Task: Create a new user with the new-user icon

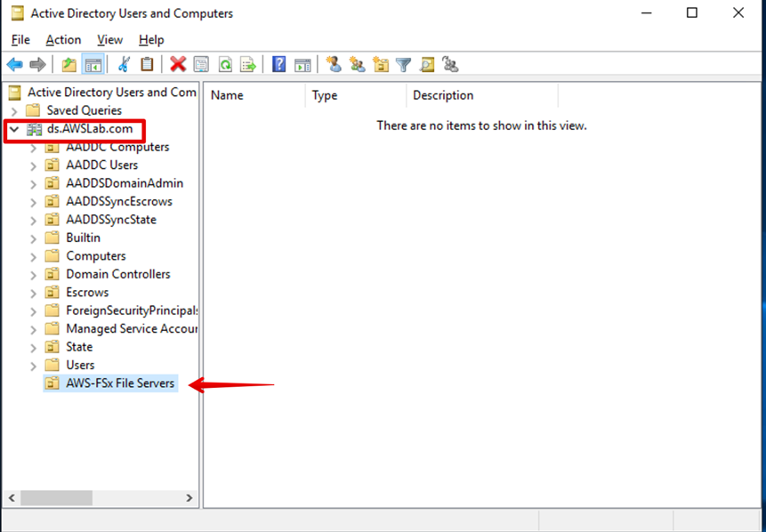Action: [x=333, y=64]
